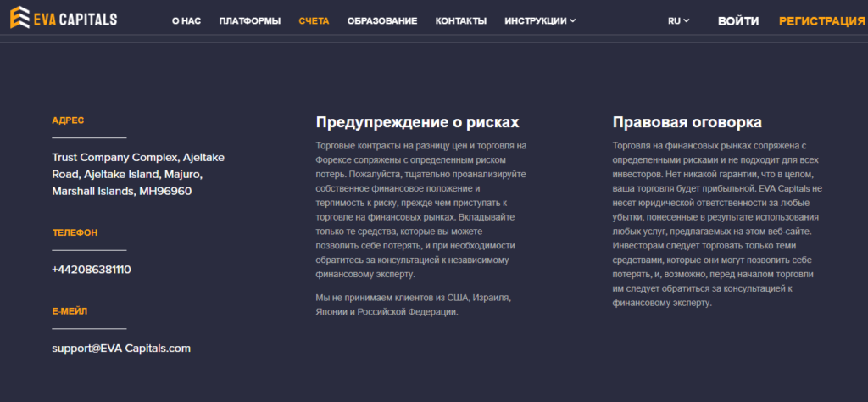The height and width of the screenshot is (402, 868).
Task: Select the СЧЕТА menu item
Action: [314, 21]
